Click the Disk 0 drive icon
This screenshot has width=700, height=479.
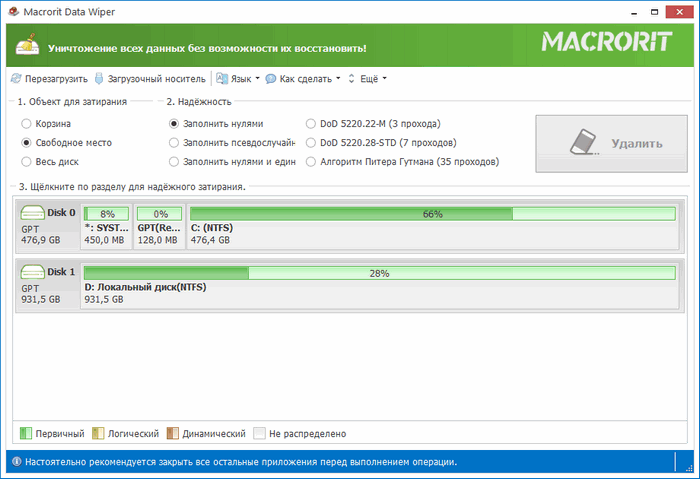[32, 212]
